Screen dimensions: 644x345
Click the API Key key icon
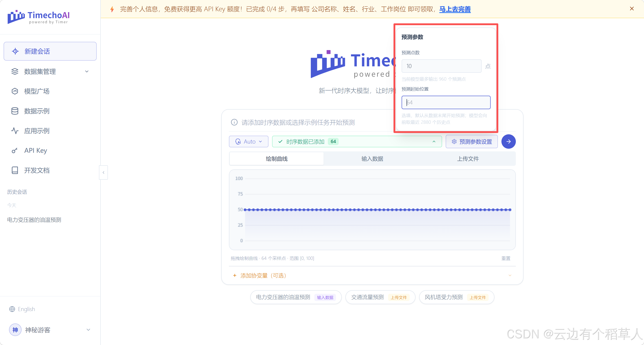pyautogui.click(x=15, y=150)
